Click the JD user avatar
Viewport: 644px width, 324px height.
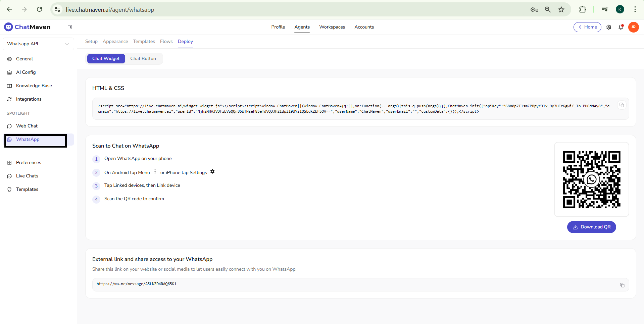633,27
